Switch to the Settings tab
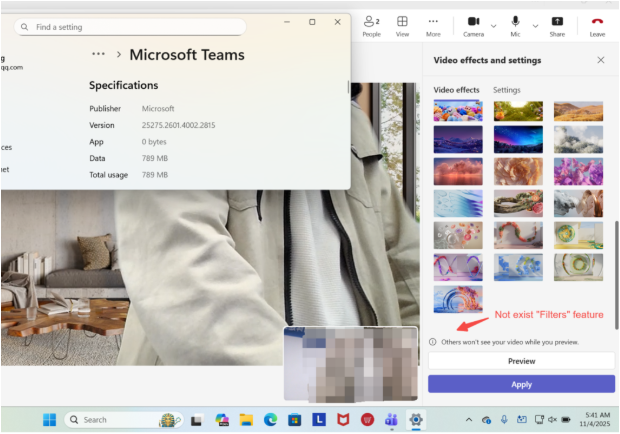Viewport: 620px width, 434px height. point(507,90)
